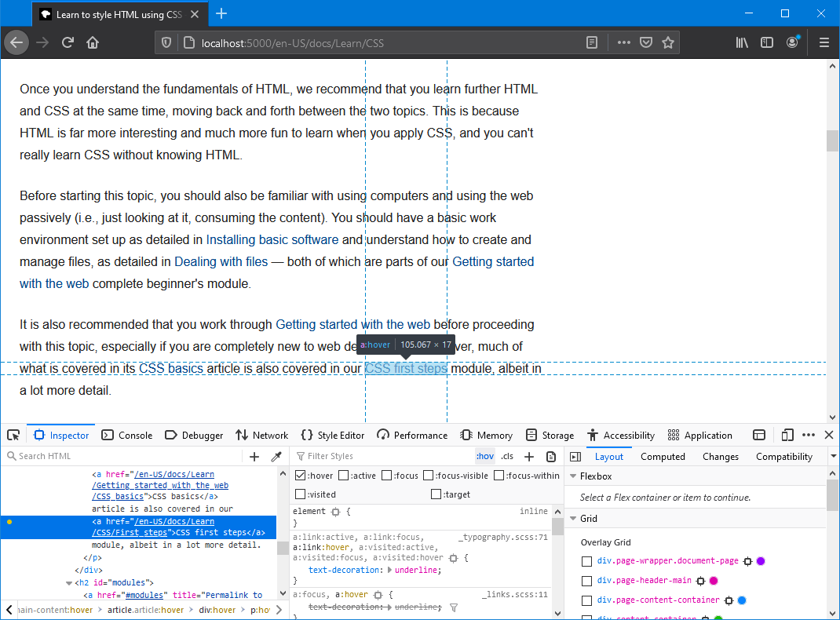Collapse the Grid section

573,518
